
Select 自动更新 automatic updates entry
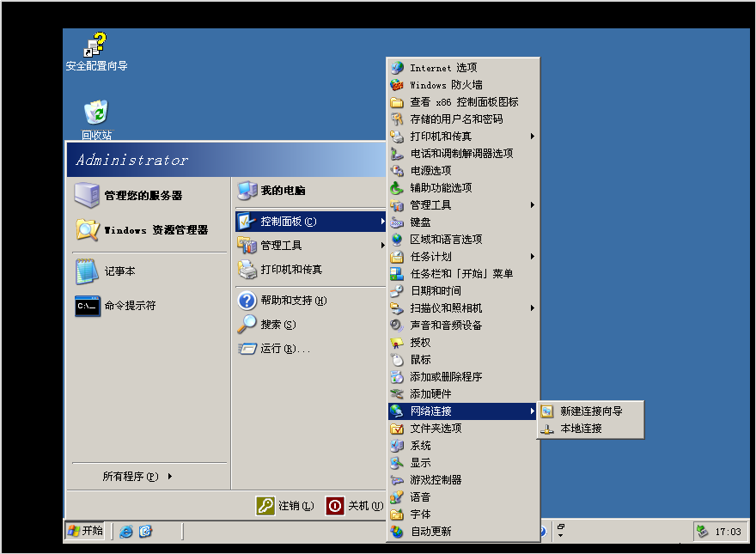[x=463, y=532]
